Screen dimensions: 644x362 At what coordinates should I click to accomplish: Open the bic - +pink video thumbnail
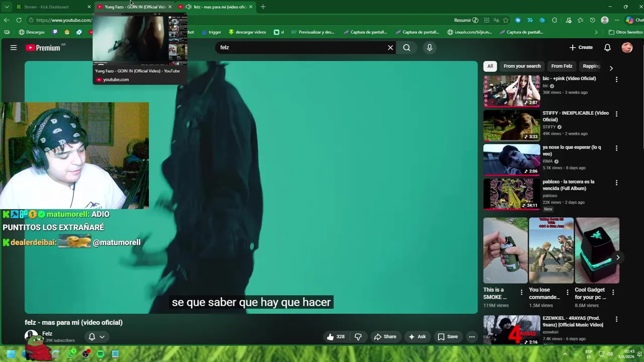[x=512, y=91]
